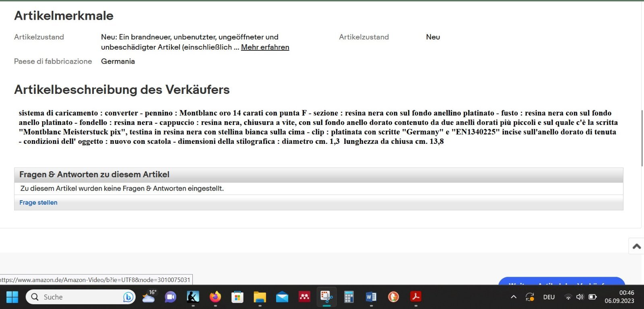
Task: Open the 'Mehr erfahren' link
Action: point(265,47)
